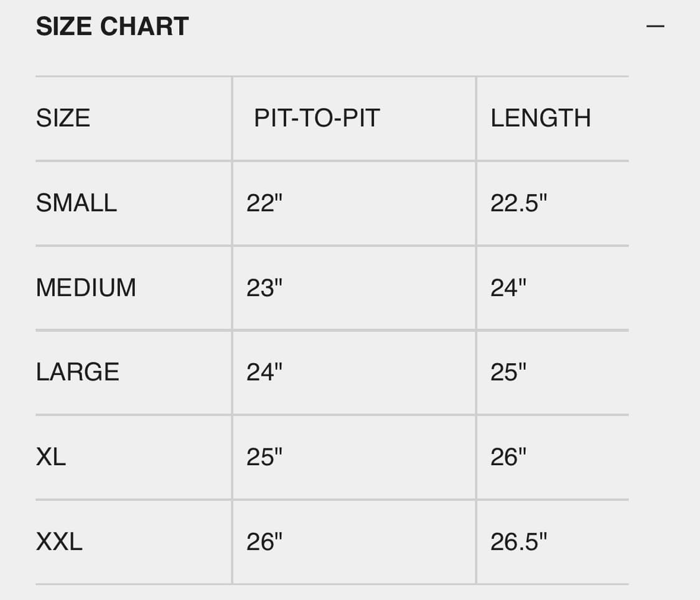This screenshot has height=600, width=700.
Task: Click the XXL length value 26.5"
Action: tap(518, 542)
